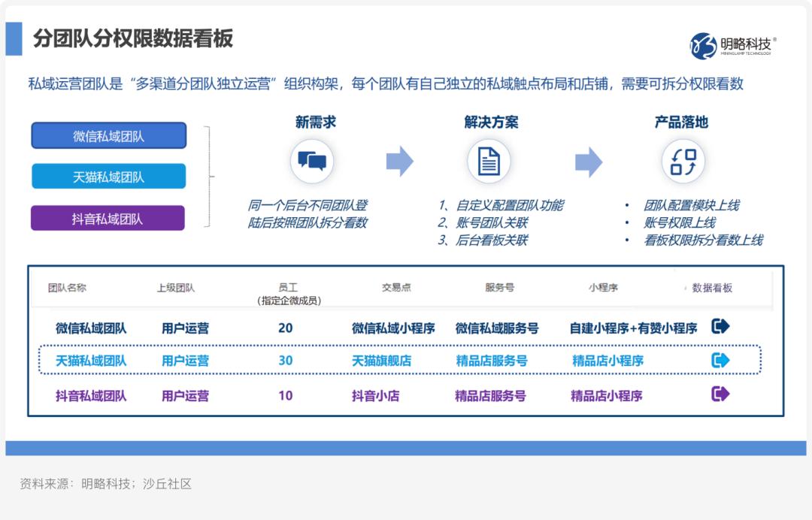This screenshot has height=520, width=812.
Task: Click the document icon under 解决方案
Action: point(489,160)
